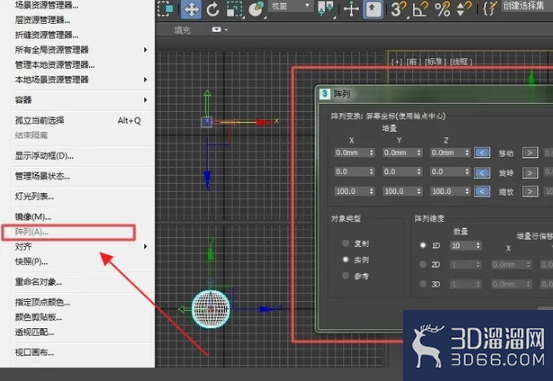The image size is (553, 381).
Task: Open 重命名对象 menu item
Action: pos(38,282)
